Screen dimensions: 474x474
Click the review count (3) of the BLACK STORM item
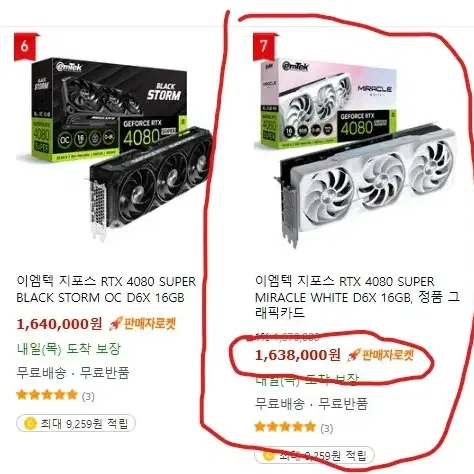pyautogui.click(x=88, y=396)
